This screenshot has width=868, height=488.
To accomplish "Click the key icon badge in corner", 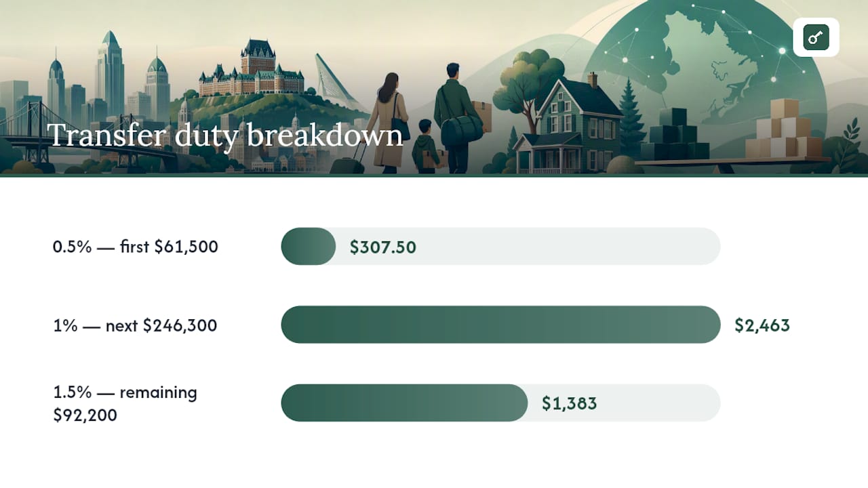I will pos(816,37).
